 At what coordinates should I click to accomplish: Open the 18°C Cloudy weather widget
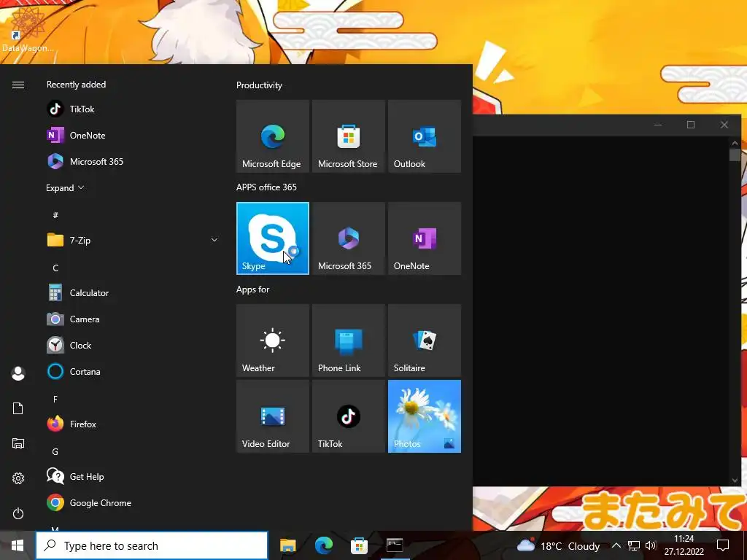[x=558, y=545]
